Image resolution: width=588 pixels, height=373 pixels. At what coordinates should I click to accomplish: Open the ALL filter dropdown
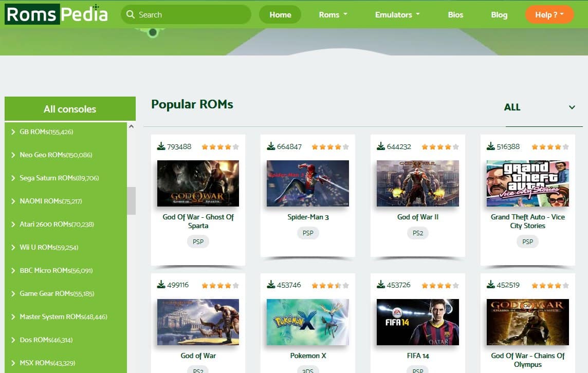[x=540, y=107]
